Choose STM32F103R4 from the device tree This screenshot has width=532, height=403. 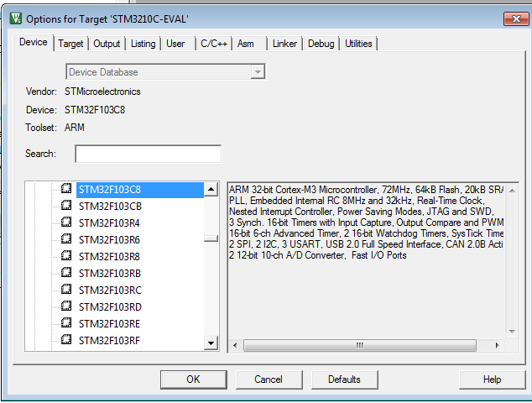coord(109,223)
